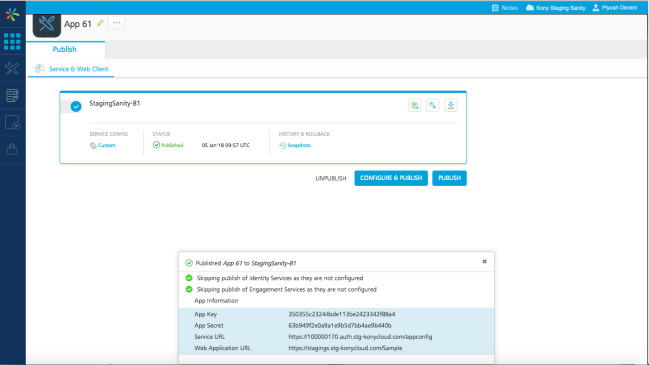
Task: Close the publish result notification
Action: (x=484, y=262)
